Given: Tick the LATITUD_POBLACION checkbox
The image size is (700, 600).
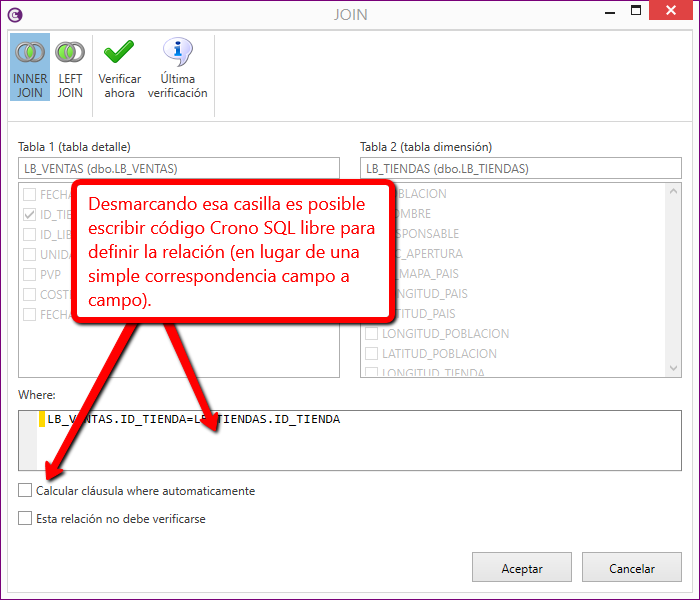Looking at the screenshot, I should point(371,354).
